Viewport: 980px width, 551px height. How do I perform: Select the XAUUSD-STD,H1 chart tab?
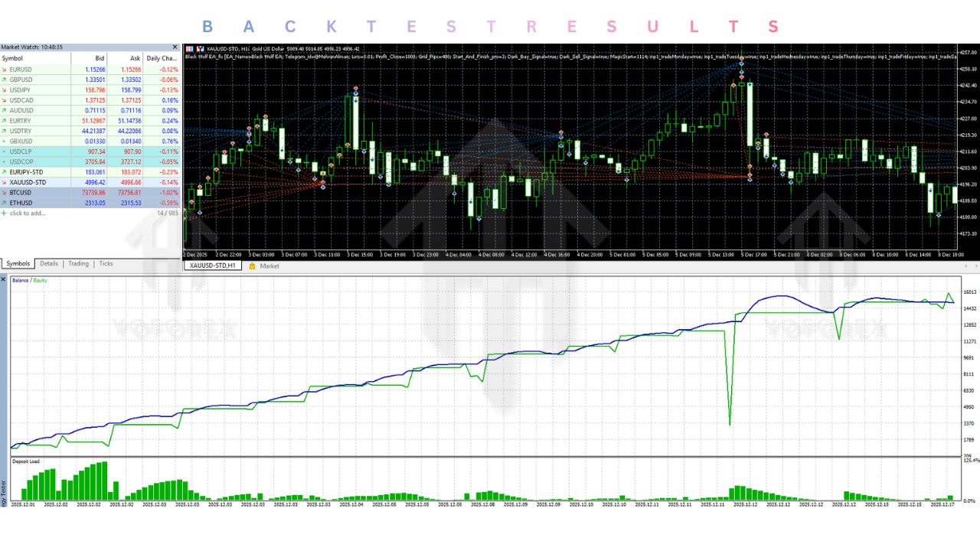tap(212, 266)
